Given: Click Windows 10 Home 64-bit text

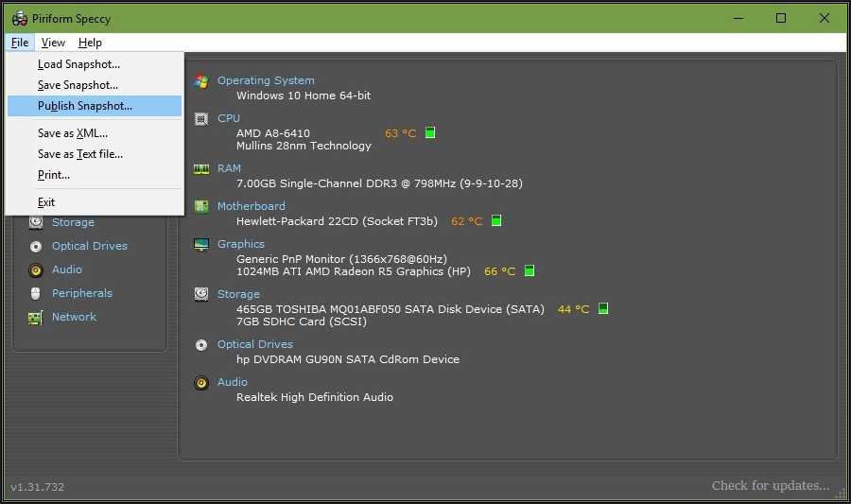Looking at the screenshot, I should pyautogui.click(x=304, y=96).
